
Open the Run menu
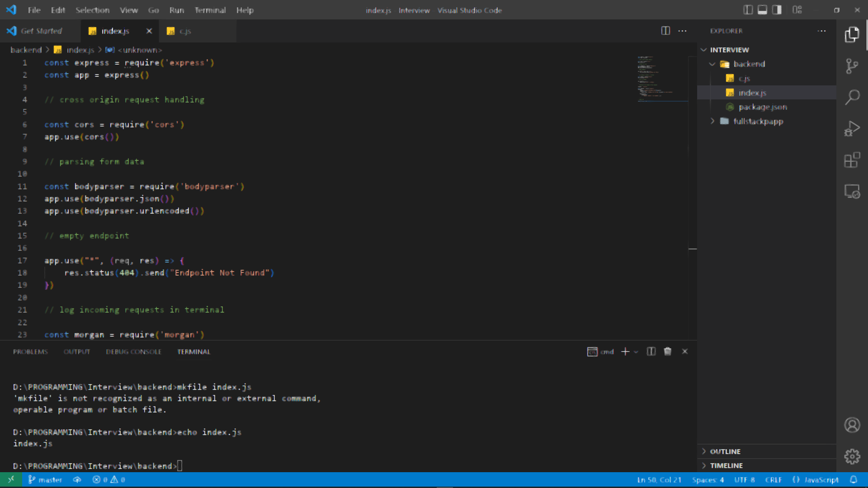coord(177,10)
